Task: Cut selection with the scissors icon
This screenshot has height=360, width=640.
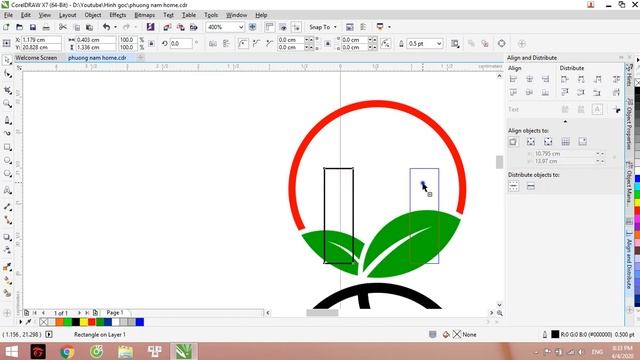Action: pos(63,27)
